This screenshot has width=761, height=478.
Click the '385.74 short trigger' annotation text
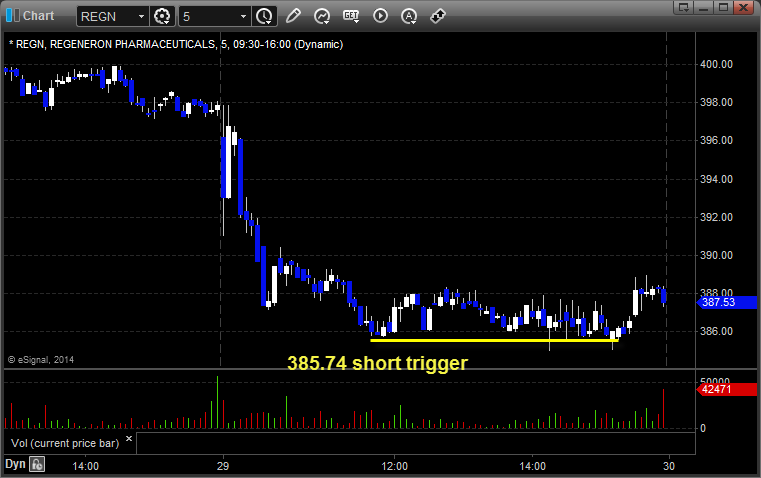tap(378, 363)
